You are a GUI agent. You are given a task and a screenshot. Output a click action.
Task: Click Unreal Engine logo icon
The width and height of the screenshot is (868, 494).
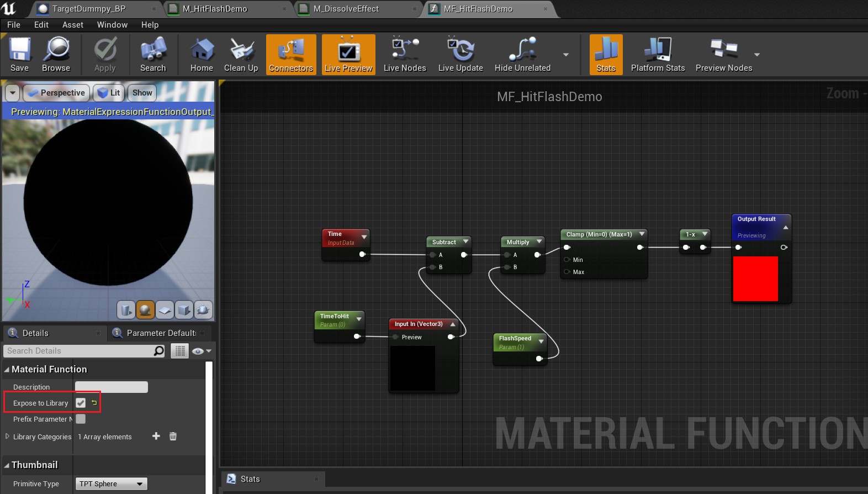click(x=9, y=8)
